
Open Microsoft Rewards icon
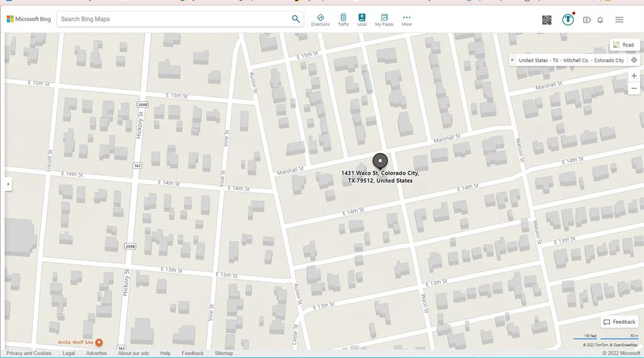tap(587, 19)
